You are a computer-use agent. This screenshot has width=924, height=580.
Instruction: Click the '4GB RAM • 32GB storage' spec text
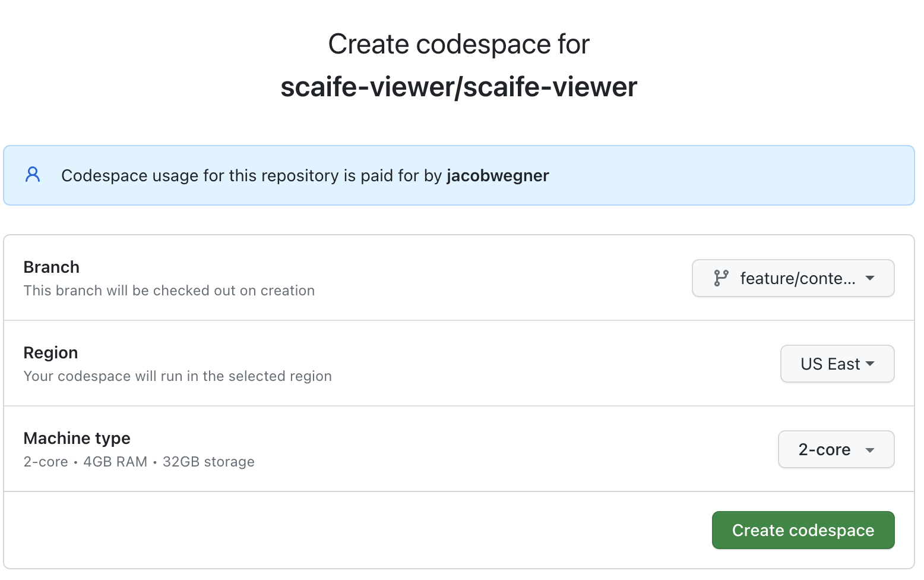point(169,462)
